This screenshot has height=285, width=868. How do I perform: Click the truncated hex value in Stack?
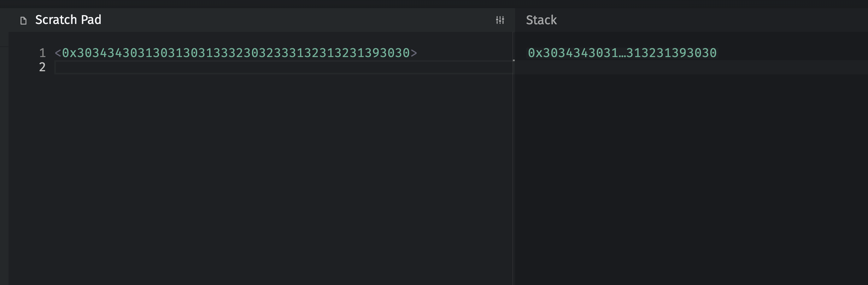click(622, 53)
